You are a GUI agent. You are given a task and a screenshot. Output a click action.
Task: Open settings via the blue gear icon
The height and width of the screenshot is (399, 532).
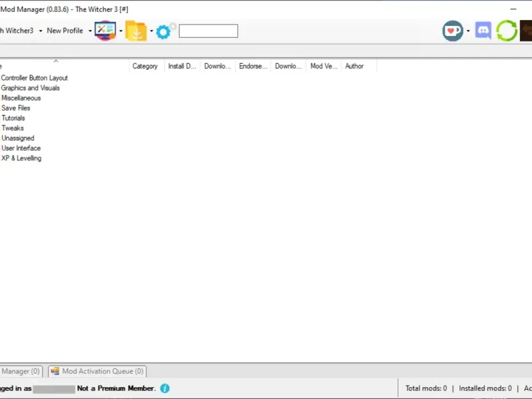163,32
